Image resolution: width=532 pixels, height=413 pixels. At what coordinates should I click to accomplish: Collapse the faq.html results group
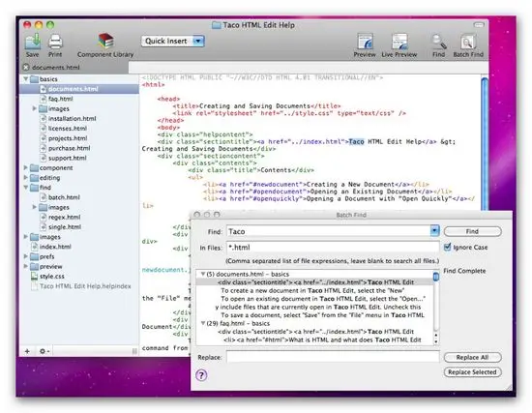click(203, 323)
